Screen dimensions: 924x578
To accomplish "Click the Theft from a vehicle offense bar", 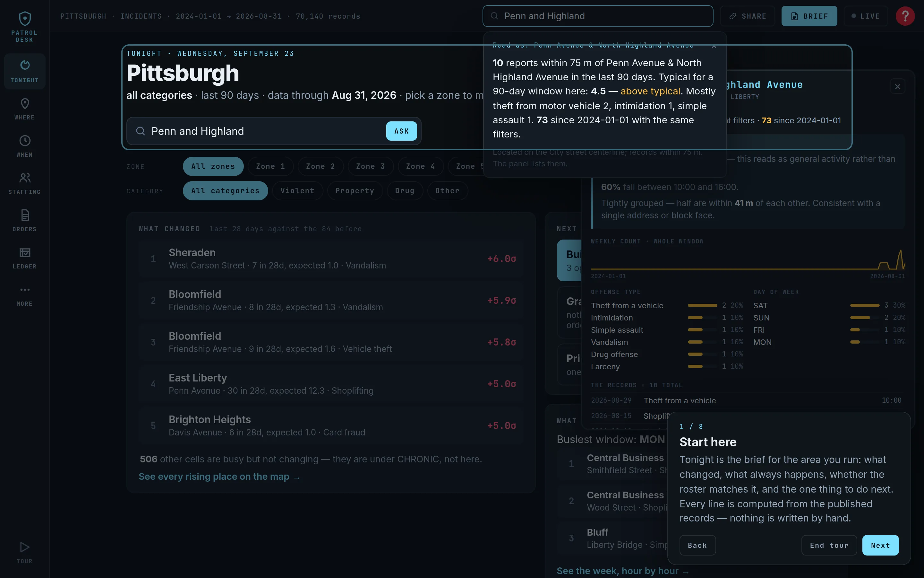I will pos(702,305).
